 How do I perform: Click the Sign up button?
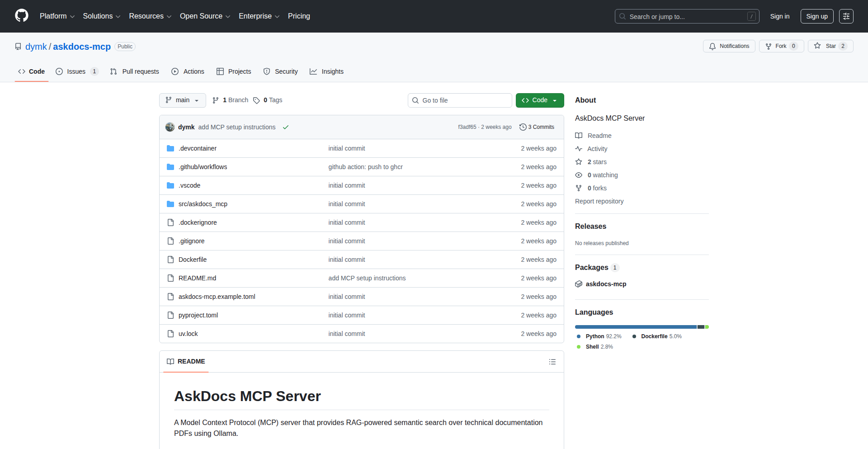816,16
